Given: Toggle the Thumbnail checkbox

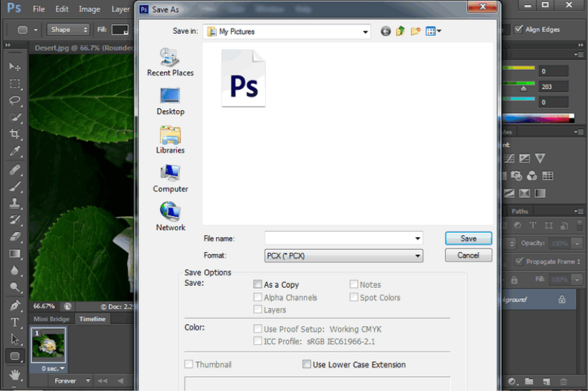Looking at the screenshot, I should (189, 364).
